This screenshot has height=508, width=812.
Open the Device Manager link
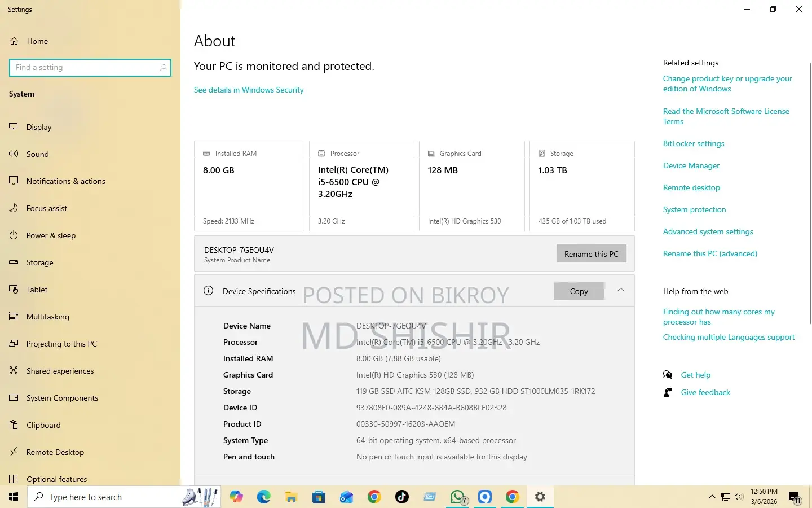[691, 165]
